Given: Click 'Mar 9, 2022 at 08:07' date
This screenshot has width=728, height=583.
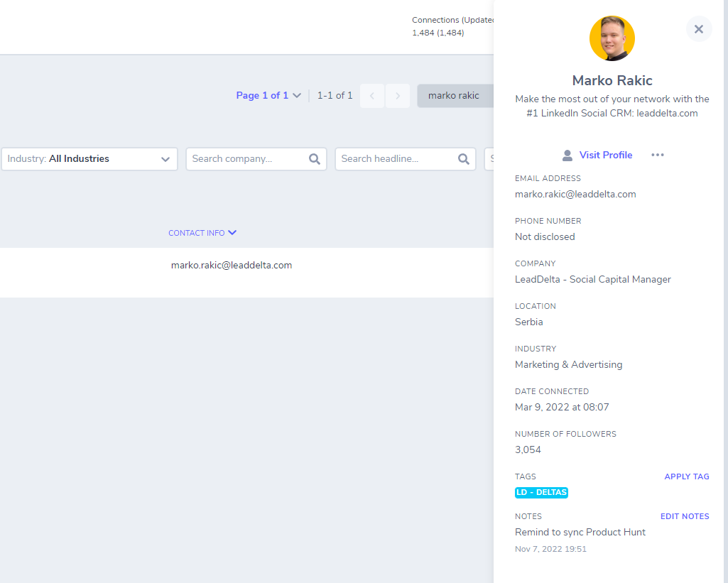Looking at the screenshot, I should click(x=562, y=407).
